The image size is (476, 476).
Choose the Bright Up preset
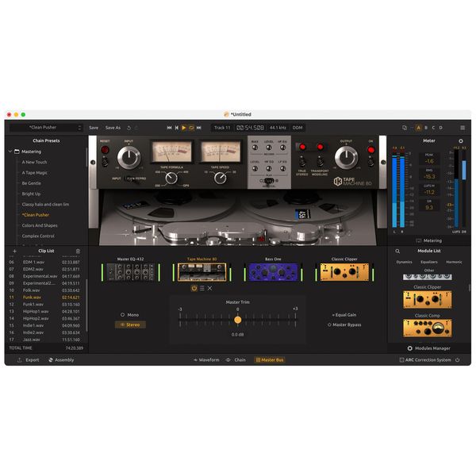tap(31, 194)
